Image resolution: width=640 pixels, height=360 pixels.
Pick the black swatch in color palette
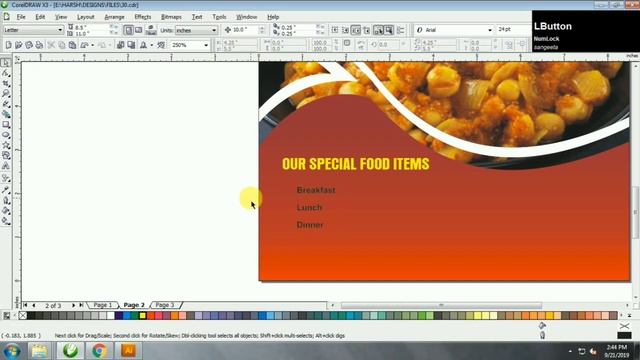click(x=31, y=316)
